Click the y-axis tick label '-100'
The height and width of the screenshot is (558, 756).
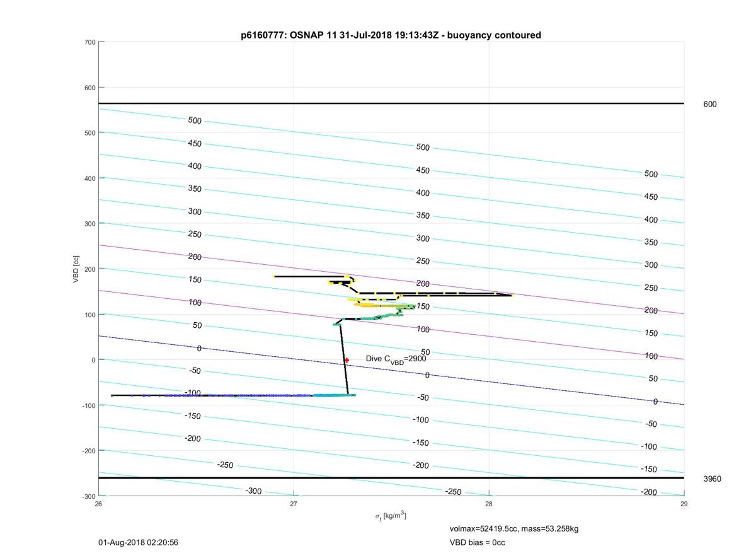click(x=88, y=405)
